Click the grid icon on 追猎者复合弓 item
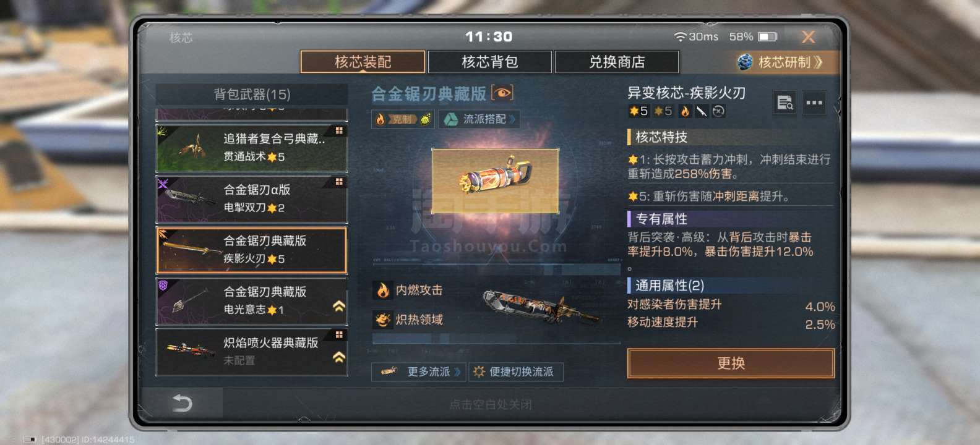Screen dimensions: 980x445 click(339, 130)
